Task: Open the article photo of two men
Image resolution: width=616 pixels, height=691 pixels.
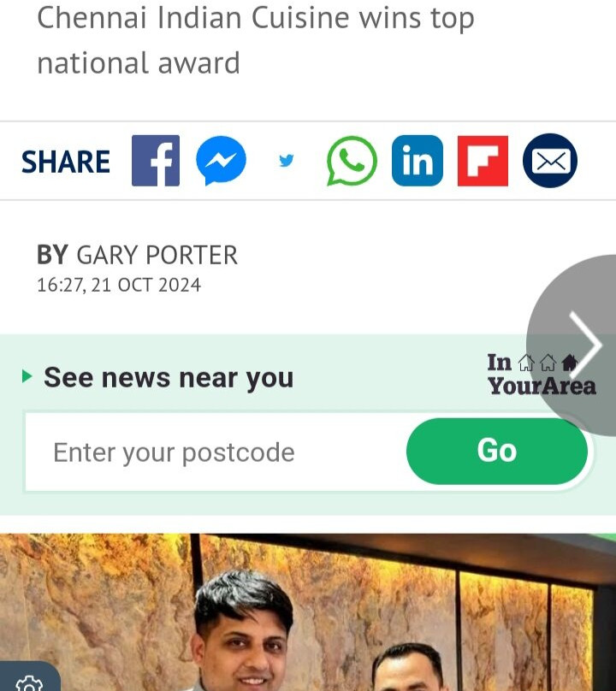Action: (x=308, y=612)
